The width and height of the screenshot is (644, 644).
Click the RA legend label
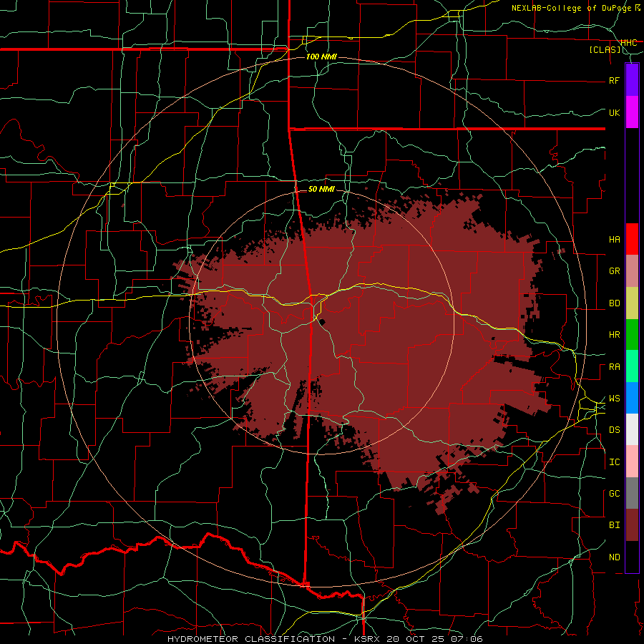click(614, 367)
